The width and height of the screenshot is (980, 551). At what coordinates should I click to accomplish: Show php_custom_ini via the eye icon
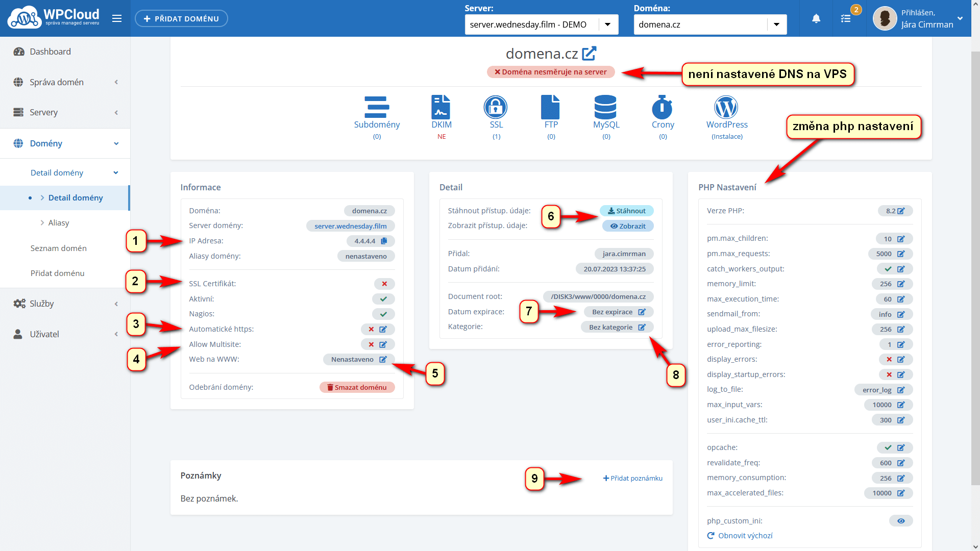point(901,521)
